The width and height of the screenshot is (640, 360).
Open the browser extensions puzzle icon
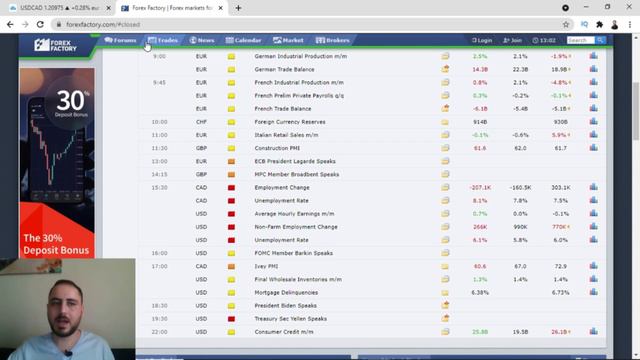pos(599,24)
